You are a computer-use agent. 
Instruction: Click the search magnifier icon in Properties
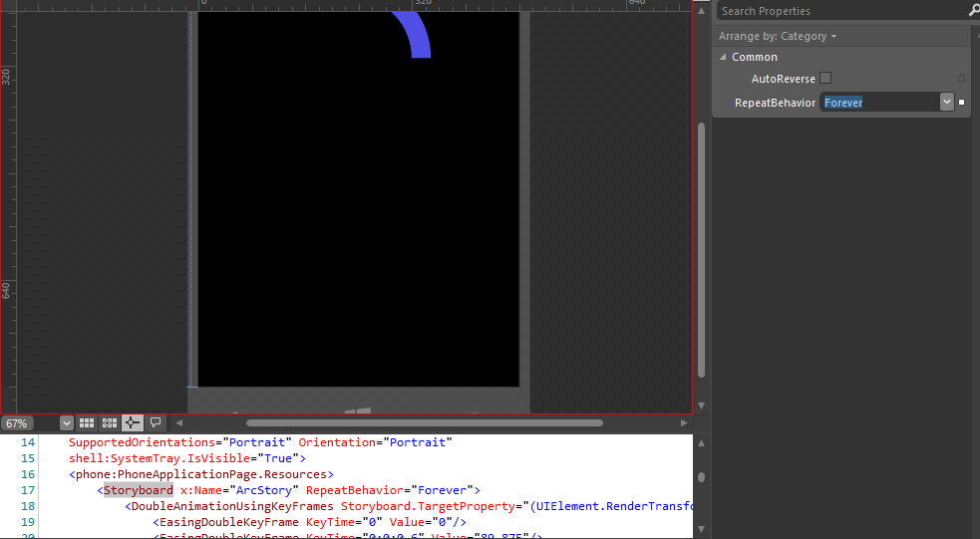point(973,11)
